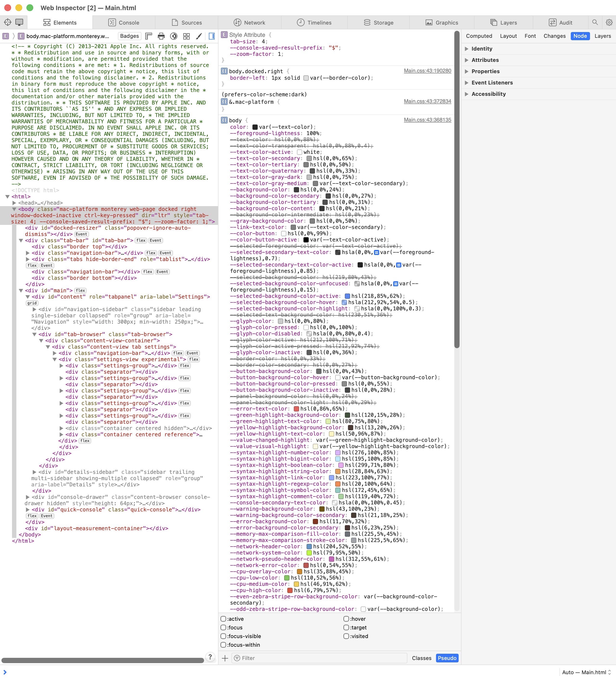Add new style rule plus icon
Image resolution: width=616 pixels, height=679 pixels.
pos(225,658)
